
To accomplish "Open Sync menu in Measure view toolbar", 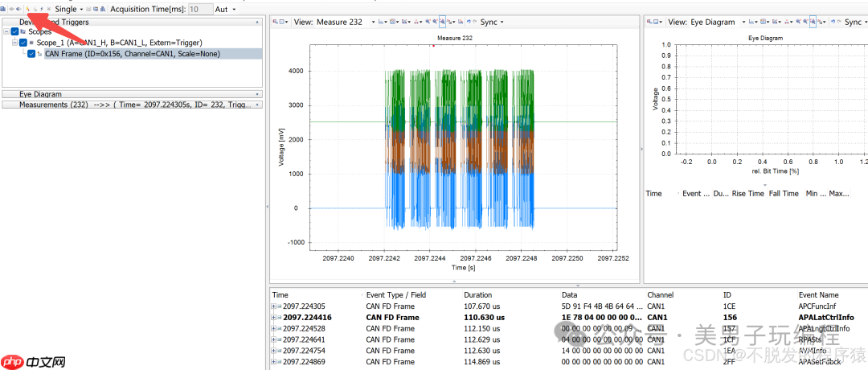I will click(x=492, y=23).
